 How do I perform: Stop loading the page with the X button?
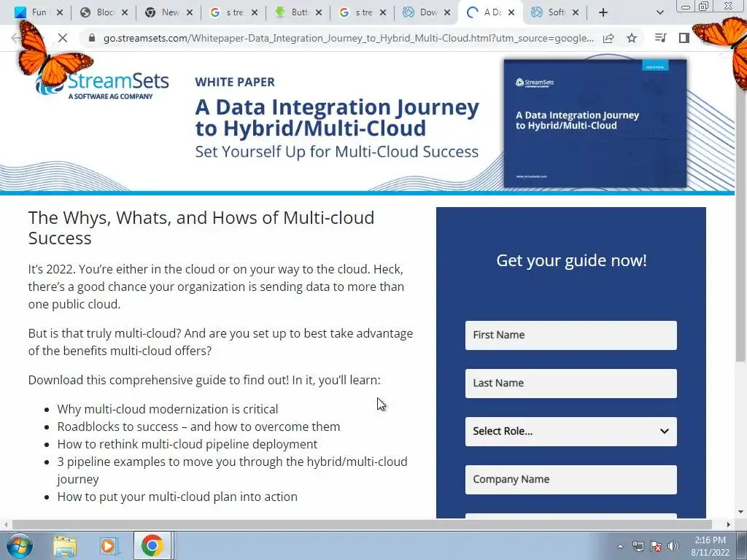click(63, 38)
